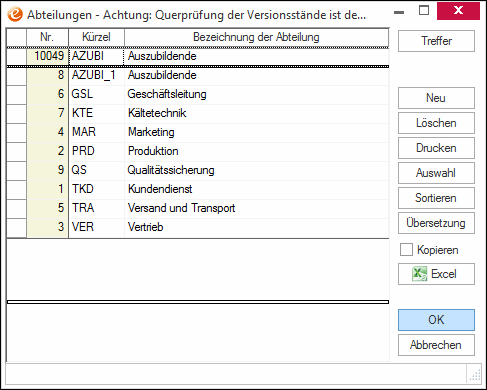Click the resize grip in the status bar
487x390 pixels.
pyautogui.click(x=474, y=375)
